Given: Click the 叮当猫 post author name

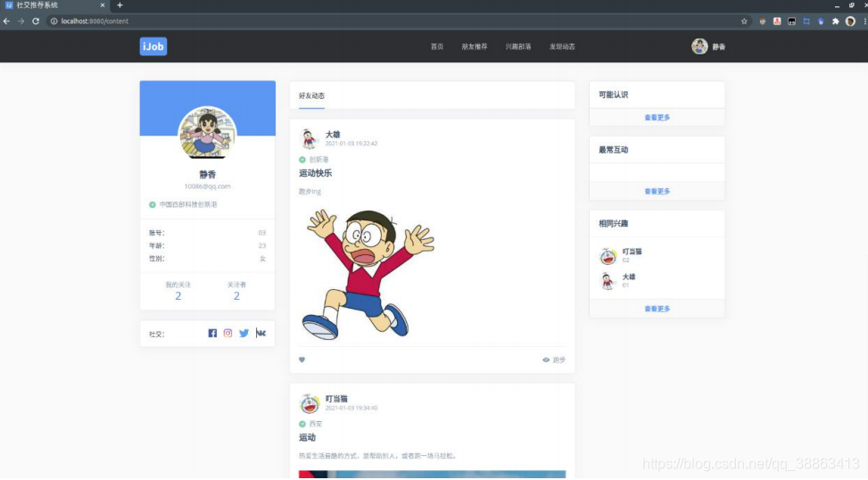Looking at the screenshot, I should point(336,399).
